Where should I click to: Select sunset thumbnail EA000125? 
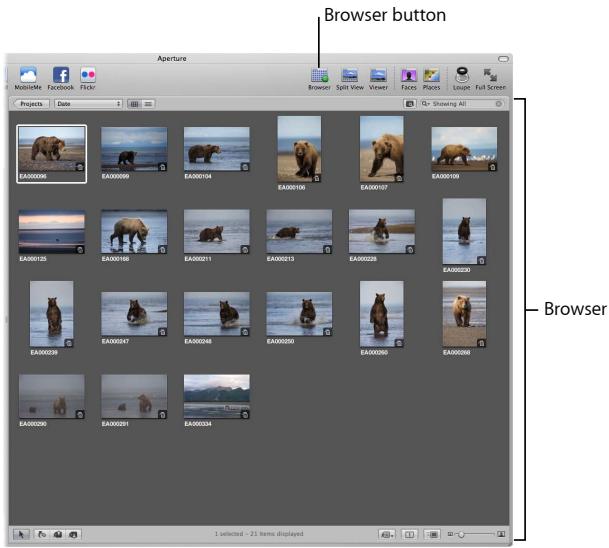[x=52, y=232]
